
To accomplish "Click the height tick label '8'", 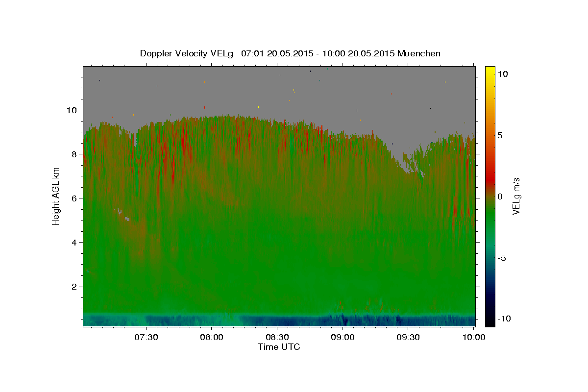I will 75,154.
